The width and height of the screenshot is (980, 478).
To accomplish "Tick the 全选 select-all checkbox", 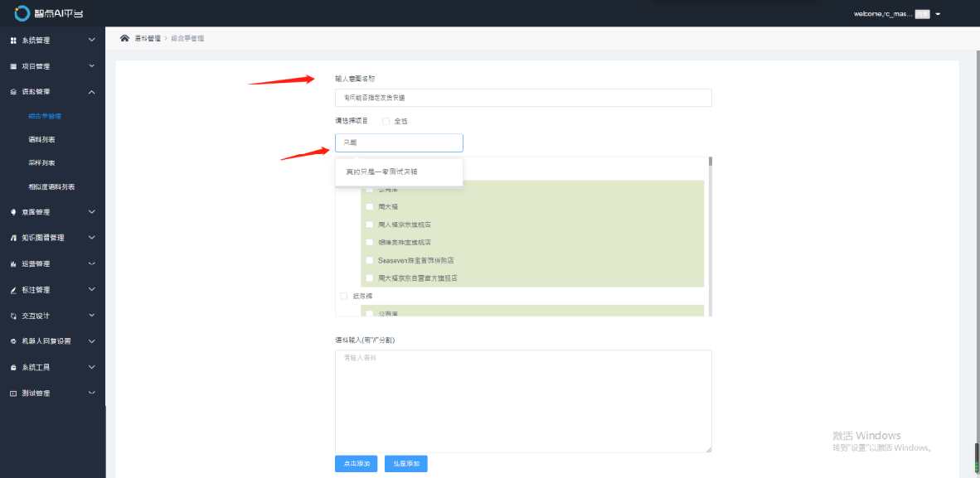I will 386,121.
